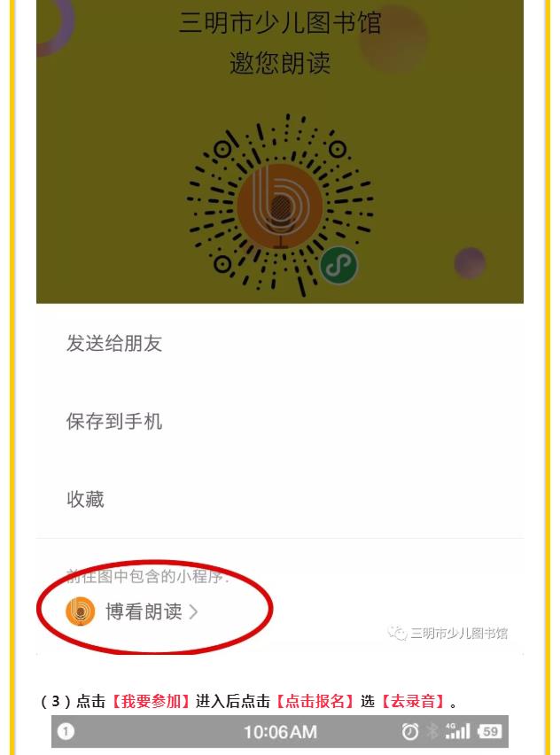This screenshot has width=560, height=755.
Task: Tap the 4G signal strength icon
Action: (457, 731)
